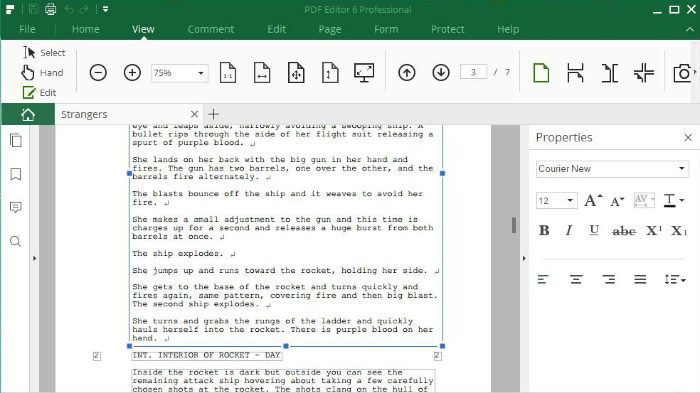700x393 pixels.
Task: Click the undo arrow in title bar
Action: point(68,9)
